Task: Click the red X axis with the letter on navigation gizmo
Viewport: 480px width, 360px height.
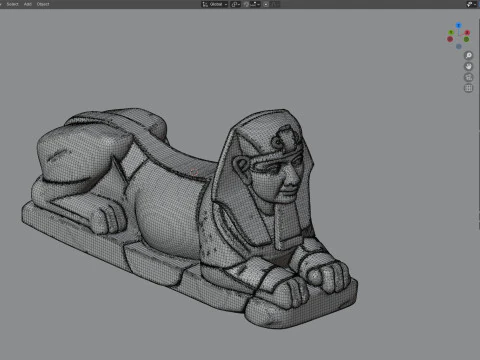Action: 467,33
